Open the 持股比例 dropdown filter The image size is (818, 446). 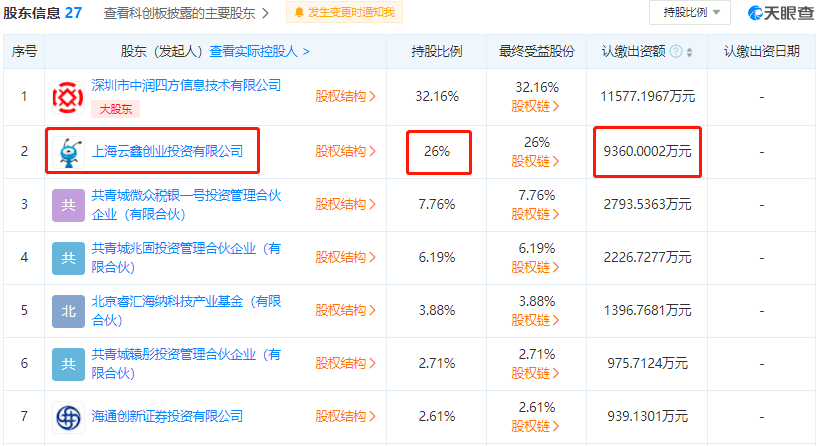690,12
